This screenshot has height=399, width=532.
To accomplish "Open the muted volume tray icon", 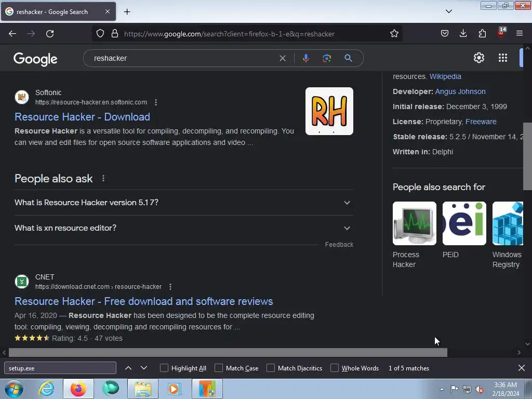I will (480, 389).
